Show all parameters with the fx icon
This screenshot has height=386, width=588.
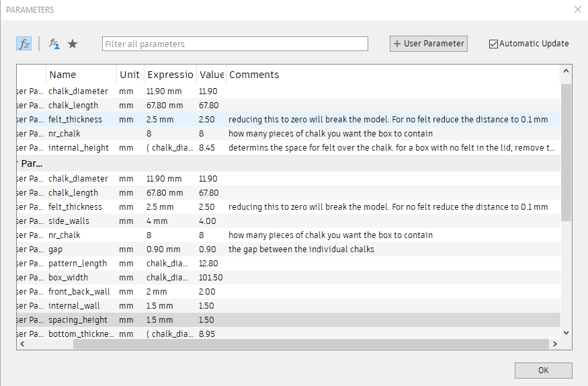24,44
